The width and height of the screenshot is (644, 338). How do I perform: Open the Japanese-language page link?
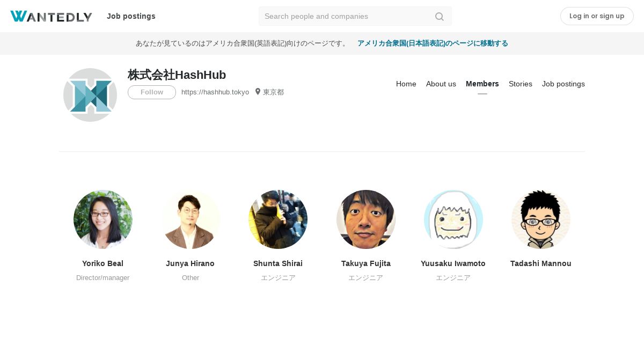point(433,43)
